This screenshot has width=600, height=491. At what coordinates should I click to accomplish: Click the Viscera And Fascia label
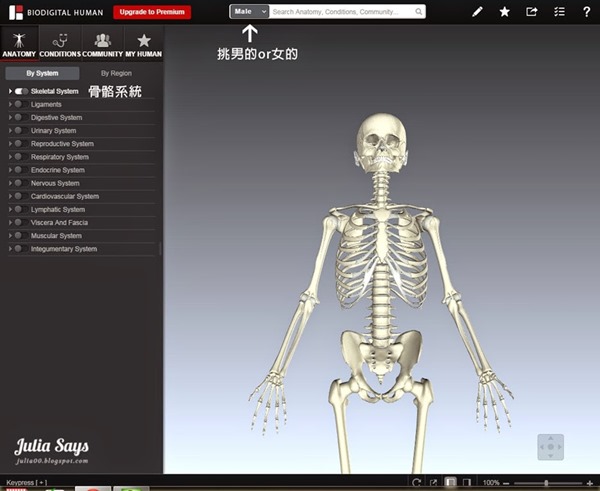(x=59, y=223)
